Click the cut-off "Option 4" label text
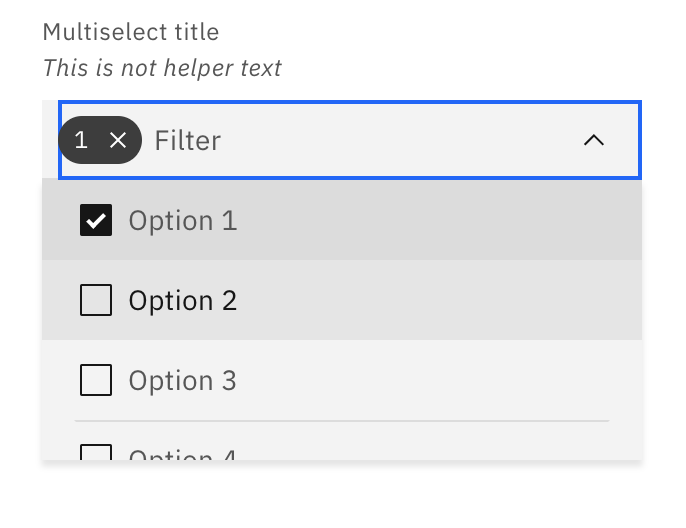Screen dimensions: 686x528 tap(183, 455)
